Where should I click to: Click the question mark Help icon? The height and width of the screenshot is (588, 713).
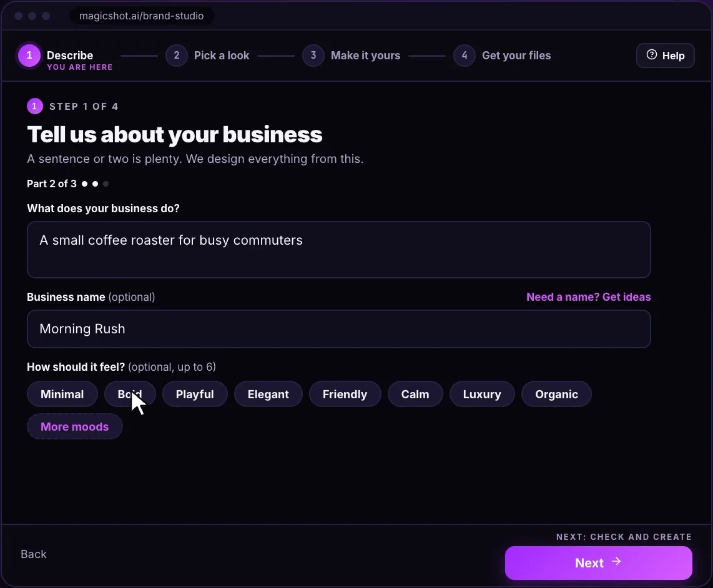[652, 54]
